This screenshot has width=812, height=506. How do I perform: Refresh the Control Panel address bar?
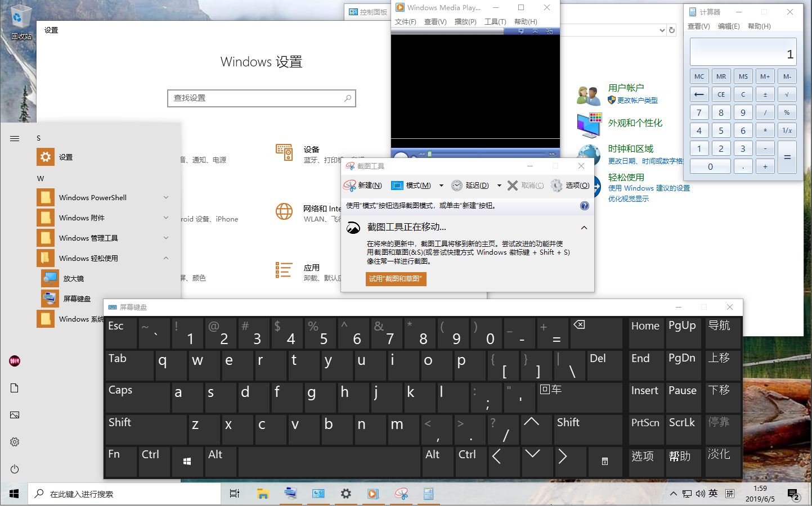click(x=671, y=30)
